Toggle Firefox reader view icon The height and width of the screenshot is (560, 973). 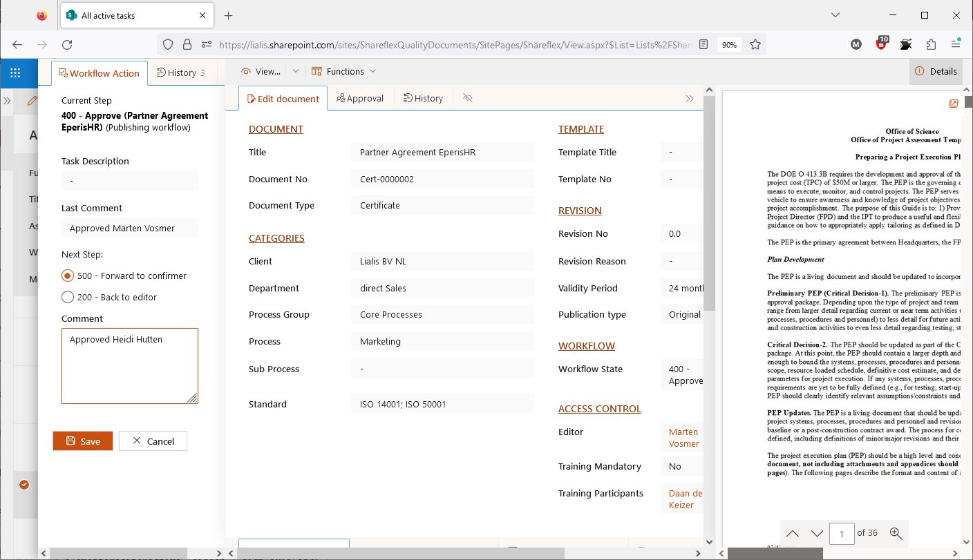pyautogui.click(x=703, y=44)
